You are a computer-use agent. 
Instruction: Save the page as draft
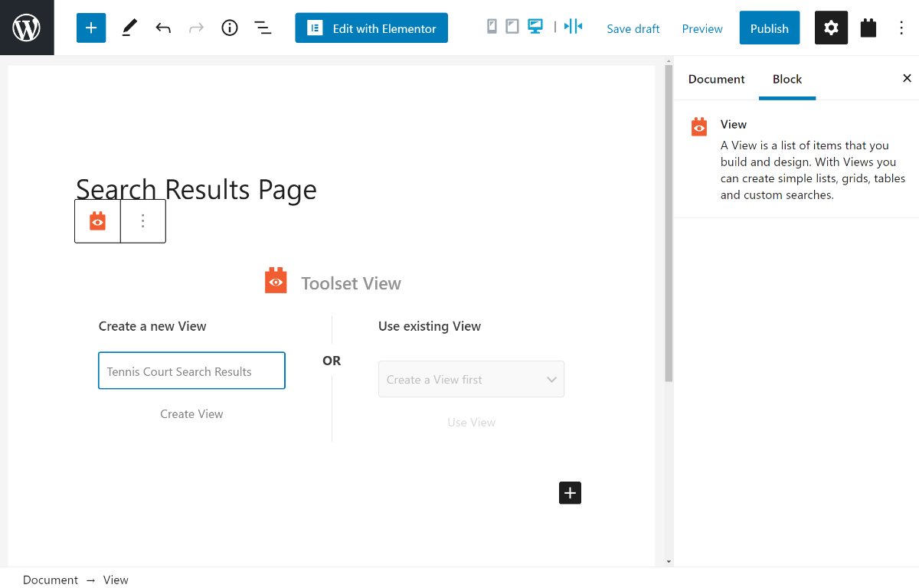[633, 28]
